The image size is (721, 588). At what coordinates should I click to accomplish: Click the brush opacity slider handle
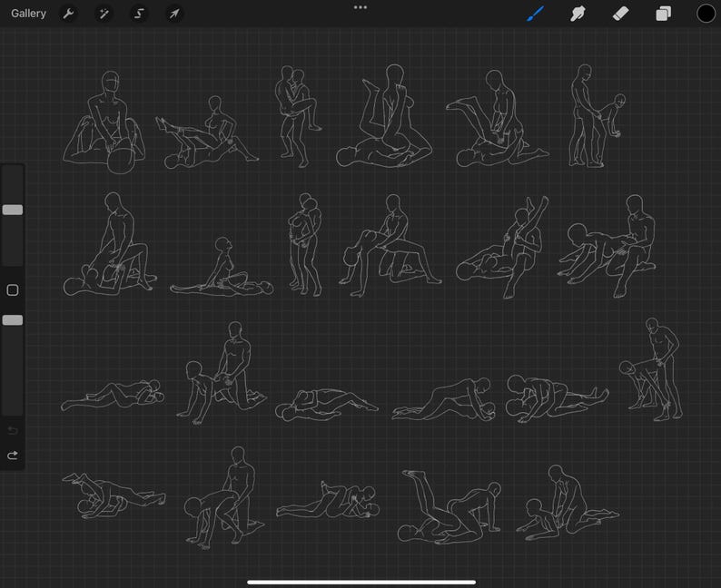13,320
